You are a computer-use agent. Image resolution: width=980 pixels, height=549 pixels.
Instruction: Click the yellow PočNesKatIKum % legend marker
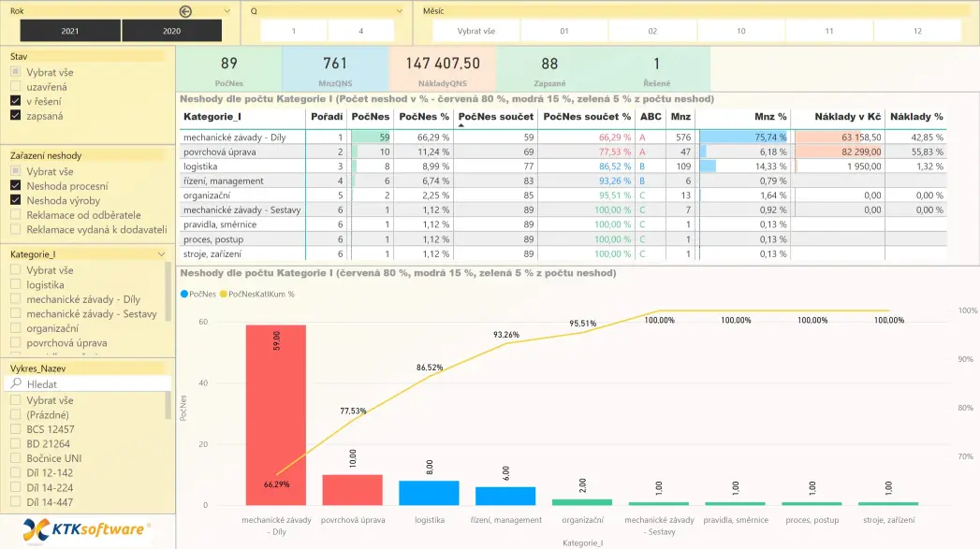pos(223,294)
